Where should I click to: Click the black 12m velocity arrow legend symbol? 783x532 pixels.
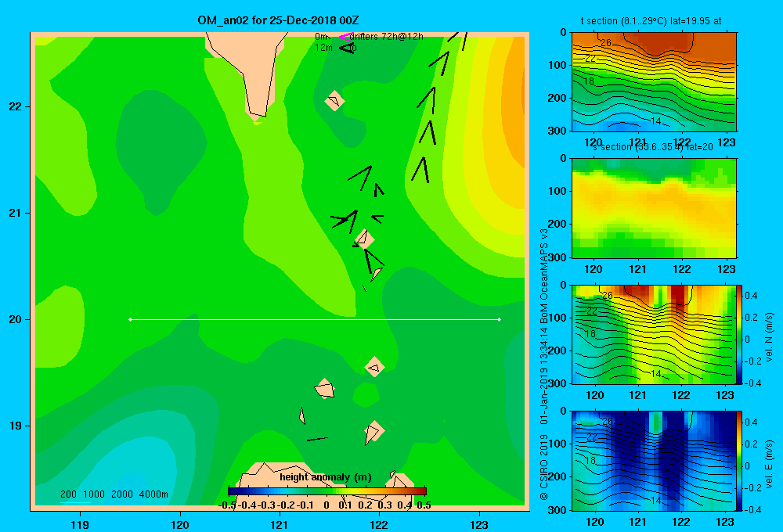click(x=346, y=48)
